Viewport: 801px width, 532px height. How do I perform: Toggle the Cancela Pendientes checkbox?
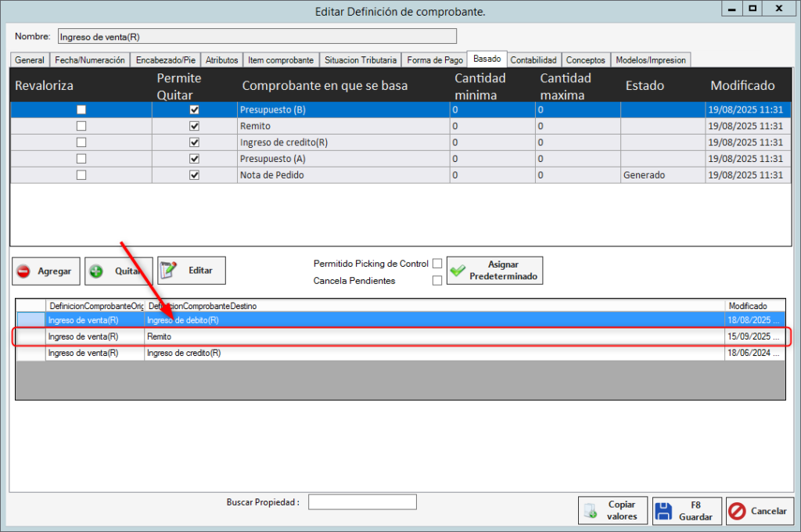437,280
